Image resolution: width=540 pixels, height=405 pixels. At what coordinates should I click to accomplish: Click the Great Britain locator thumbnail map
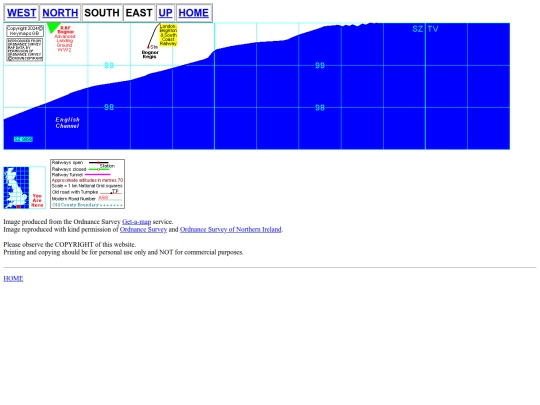tap(24, 188)
